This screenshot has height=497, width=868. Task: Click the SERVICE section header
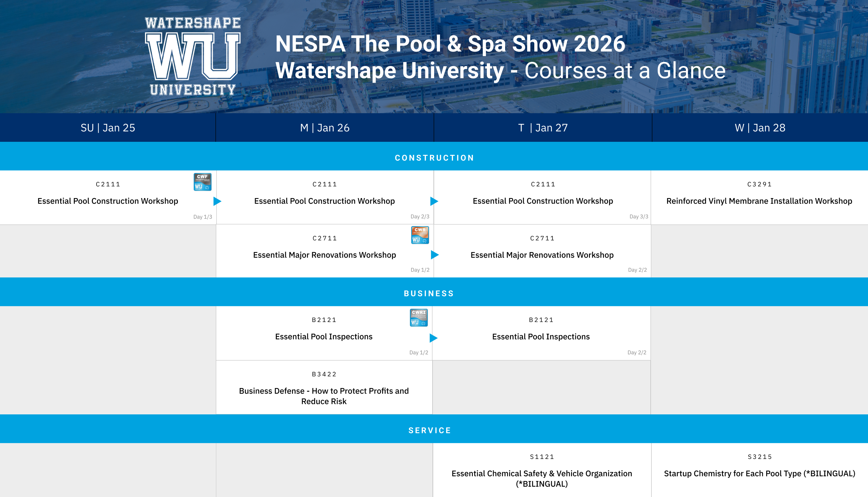[430, 430]
